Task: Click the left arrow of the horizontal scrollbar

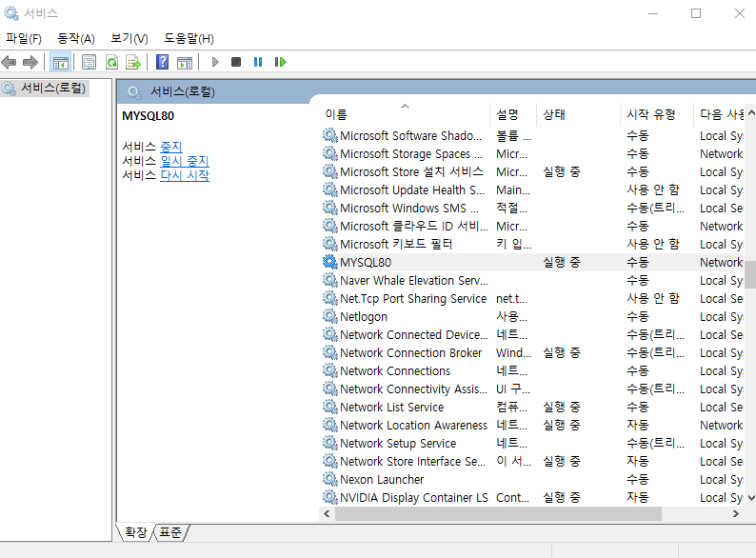Action: click(x=327, y=514)
